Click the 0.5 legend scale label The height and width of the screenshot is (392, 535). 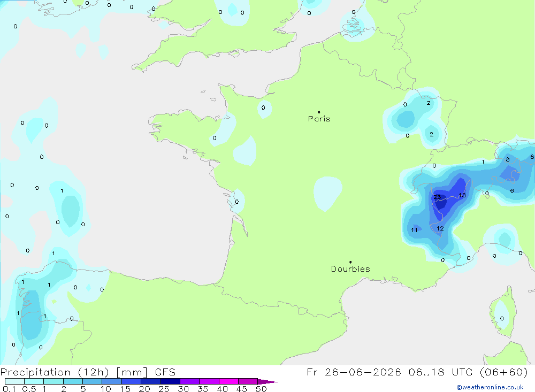pos(29,389)
